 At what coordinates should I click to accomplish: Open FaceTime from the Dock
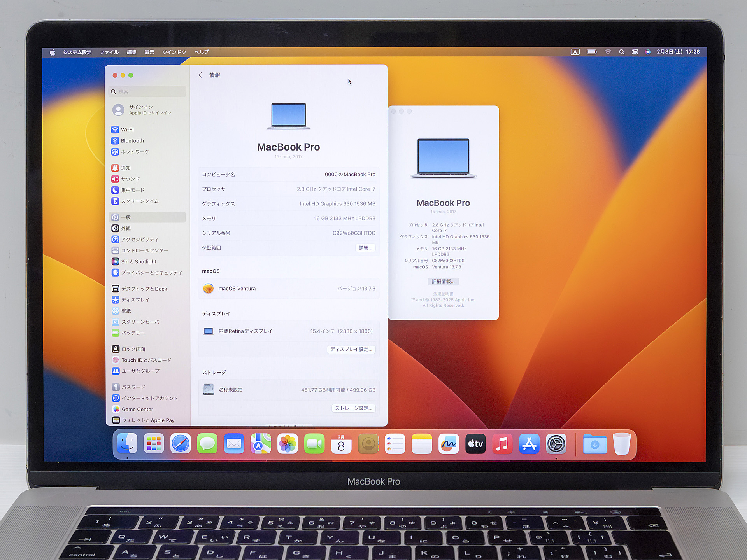314,444
